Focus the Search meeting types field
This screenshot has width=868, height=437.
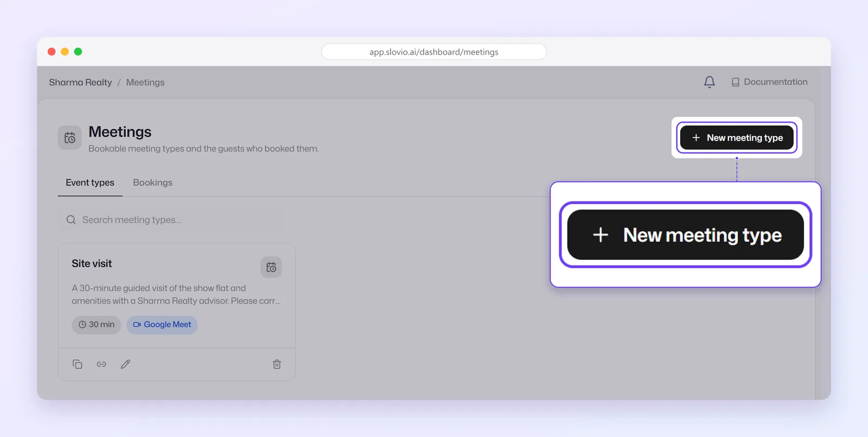pyautogui.click(x=171, y=220)
